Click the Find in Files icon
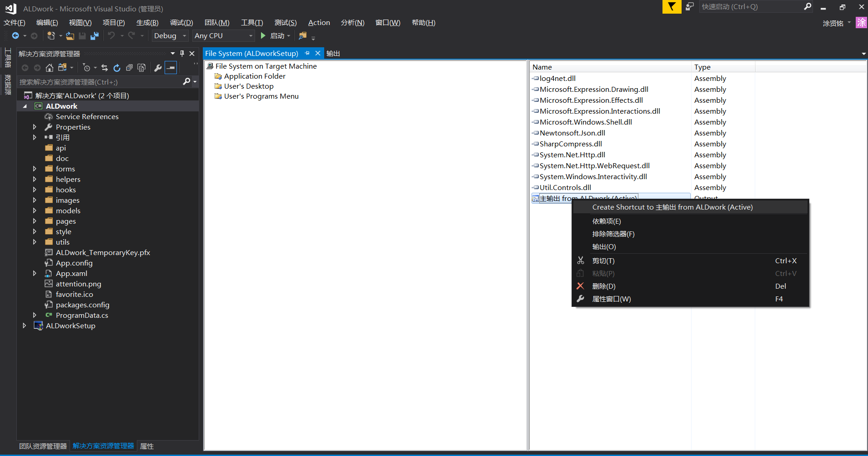The width and height of the screenshot is (868, 456). [303, 35]
